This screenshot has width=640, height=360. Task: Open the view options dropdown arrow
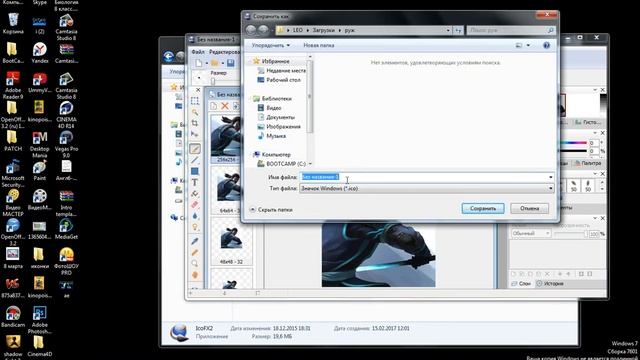(528, 45)
